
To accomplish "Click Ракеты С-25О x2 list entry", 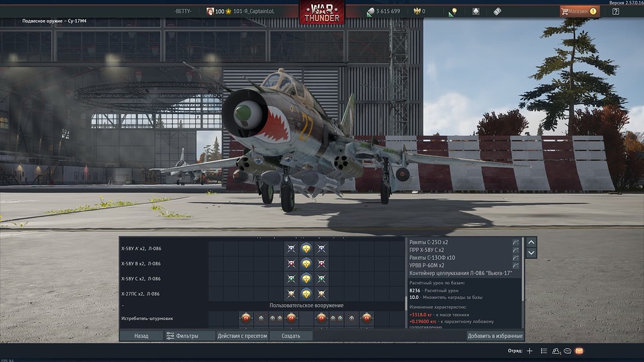I will (x=428, y=242).
